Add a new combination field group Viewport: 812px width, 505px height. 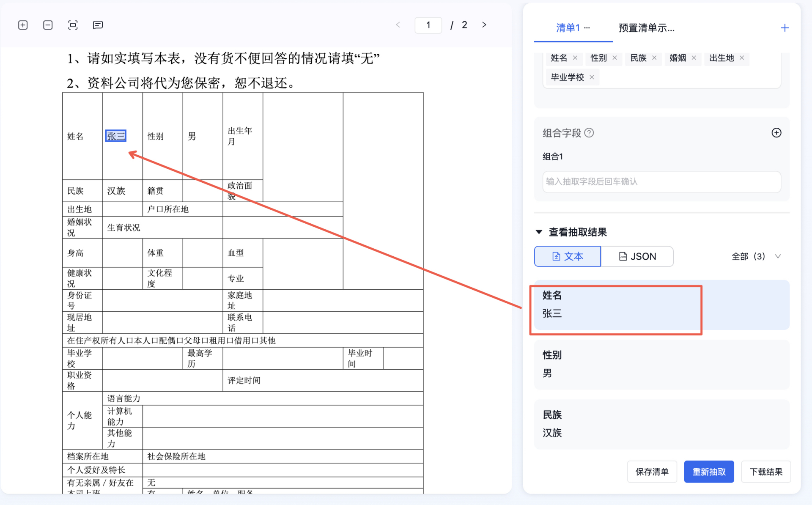[x=776, y=133]
